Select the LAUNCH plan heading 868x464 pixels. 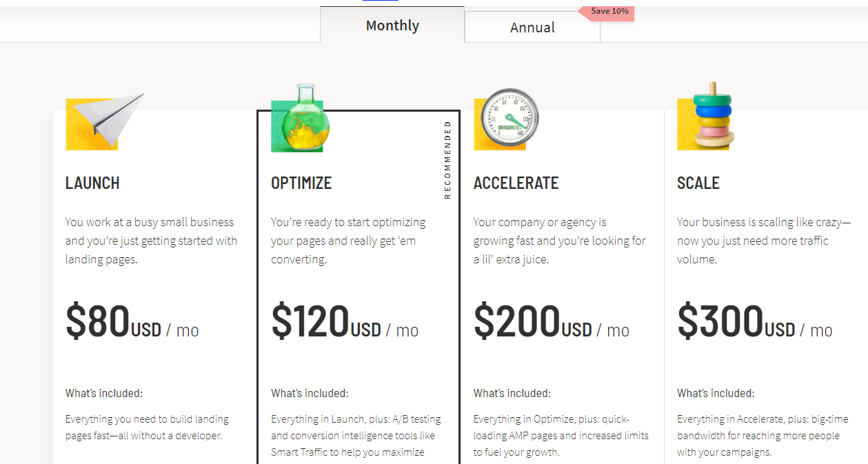(x=92, y=183)
